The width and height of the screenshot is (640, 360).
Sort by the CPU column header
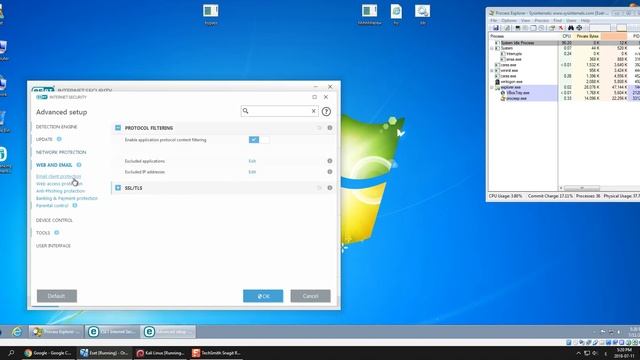566,36
